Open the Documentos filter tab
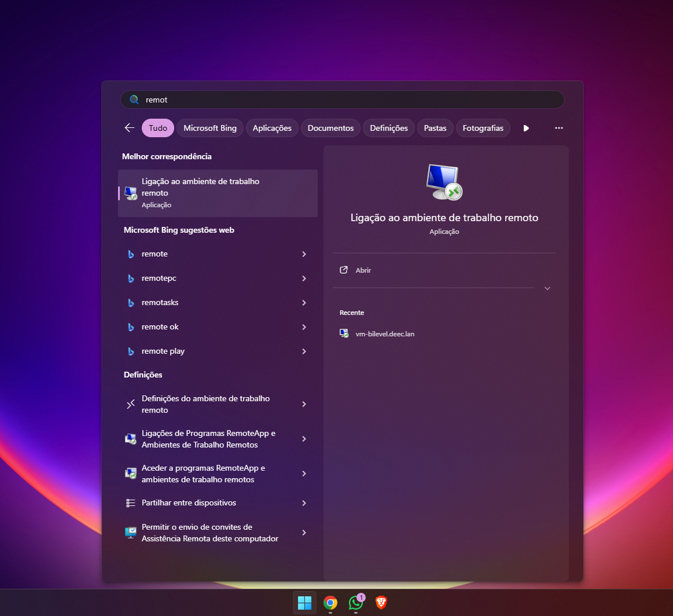This screenshot has height=616, width=673. click(330, 128)
